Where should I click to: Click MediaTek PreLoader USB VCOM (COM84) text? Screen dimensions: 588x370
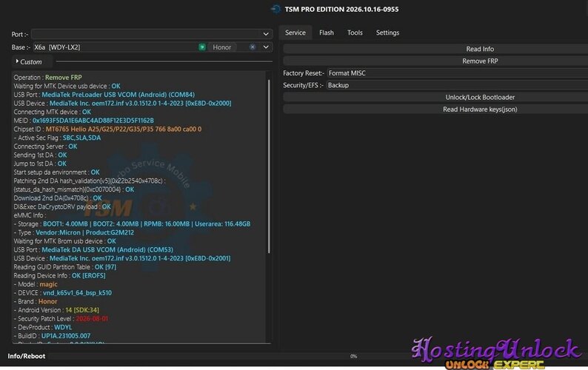coord(118,95)
